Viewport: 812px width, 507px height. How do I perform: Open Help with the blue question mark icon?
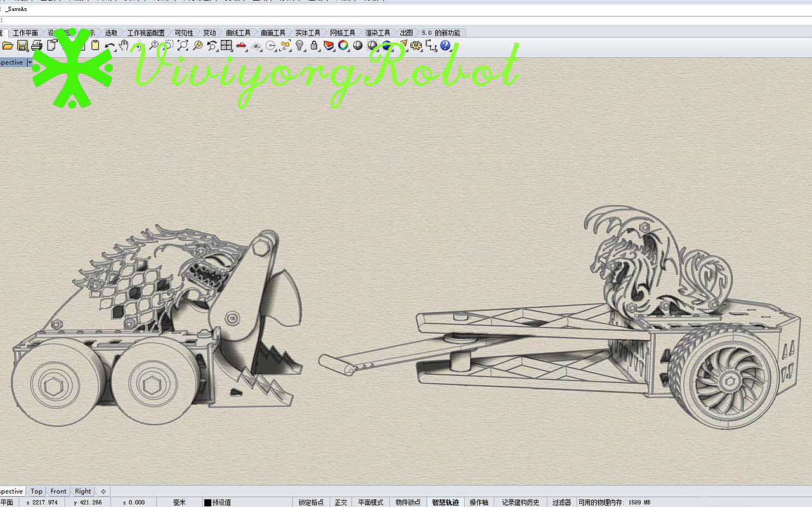445,46
